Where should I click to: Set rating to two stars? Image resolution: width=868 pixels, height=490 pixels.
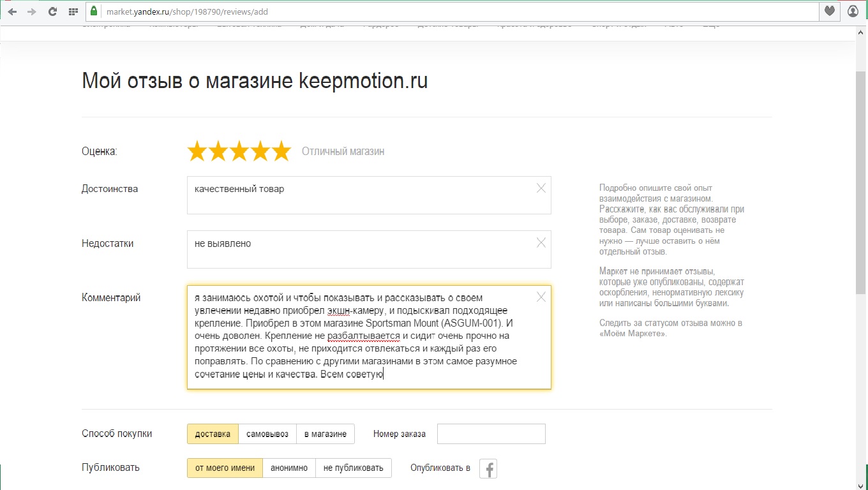click(218, 151)
